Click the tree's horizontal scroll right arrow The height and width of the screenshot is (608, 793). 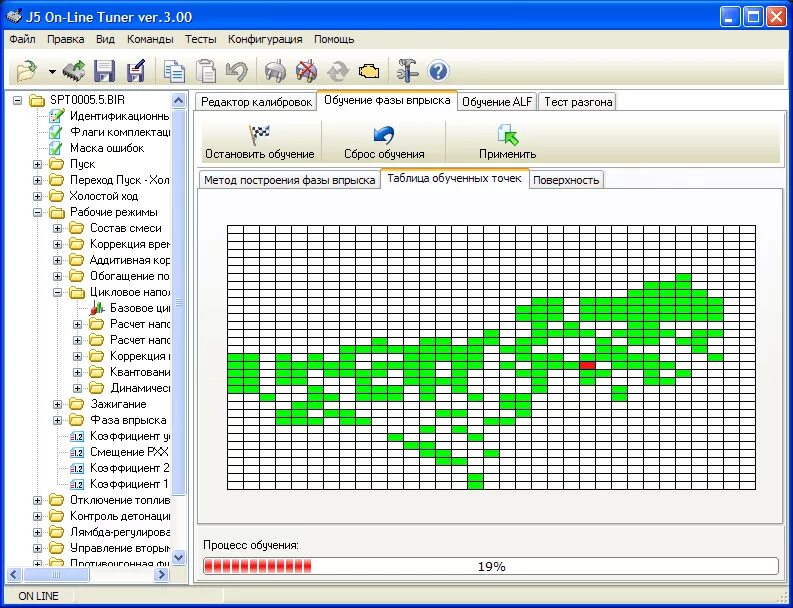coord(161,575)
